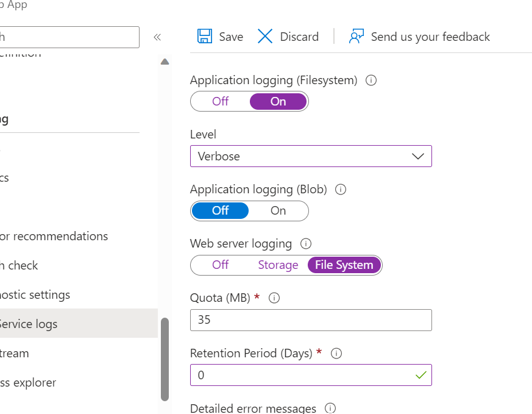532x414 pixels.
Task: Set Web server logging to Storage
Action: (x=278, y=265)
